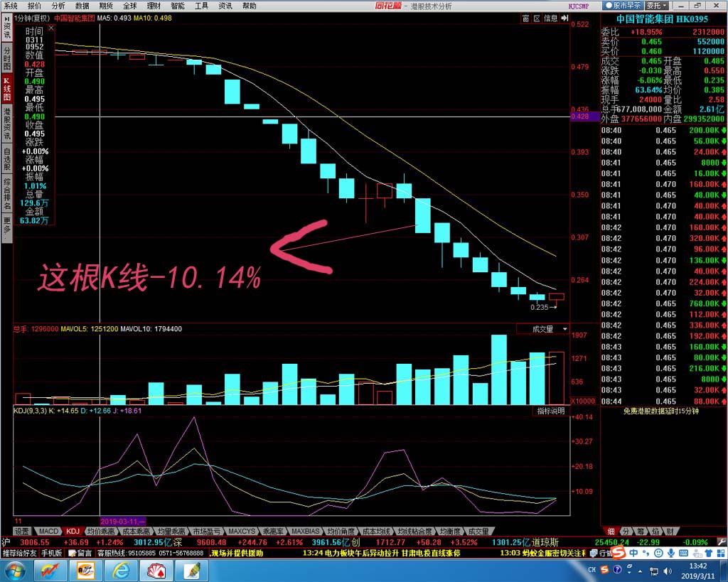Click the 同花顺 taskbar icon
Viewport: 728px width, 582px height.
coord(50,571)
